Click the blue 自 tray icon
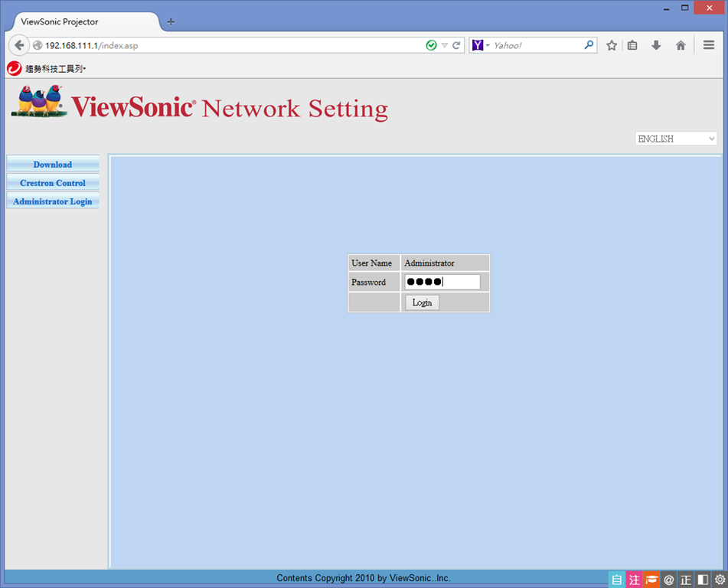728x588 pixels. [x=616, y=580]
